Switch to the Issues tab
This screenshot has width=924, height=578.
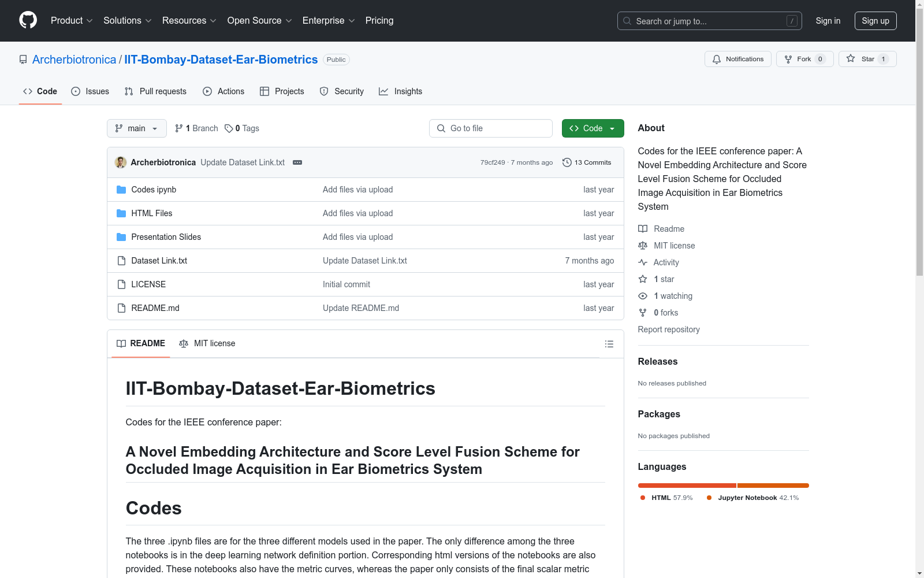[90, 91]
